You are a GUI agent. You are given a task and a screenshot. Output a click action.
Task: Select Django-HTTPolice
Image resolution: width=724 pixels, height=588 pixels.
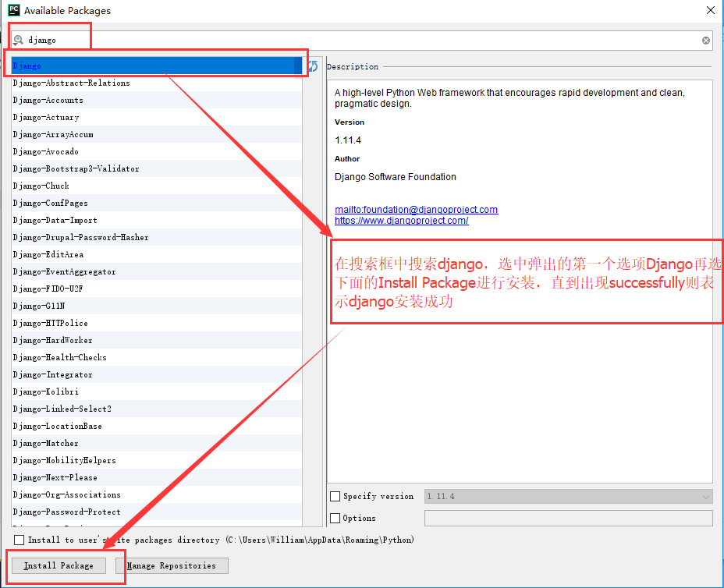coord(157,323)
